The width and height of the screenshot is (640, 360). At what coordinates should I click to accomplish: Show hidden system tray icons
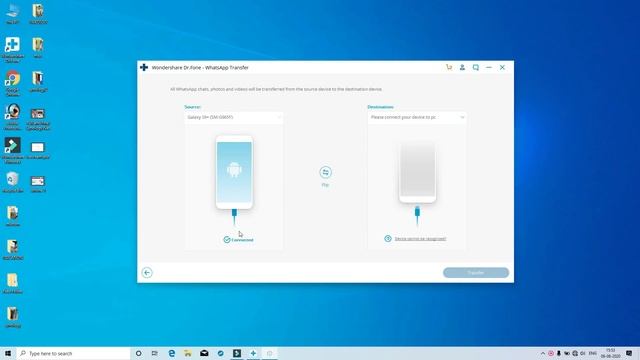tap(542, 353)
